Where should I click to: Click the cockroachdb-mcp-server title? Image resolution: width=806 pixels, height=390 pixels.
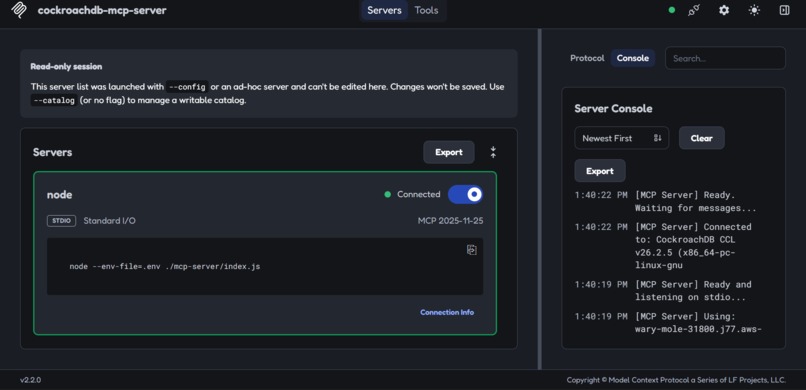[x=102, y=10]
